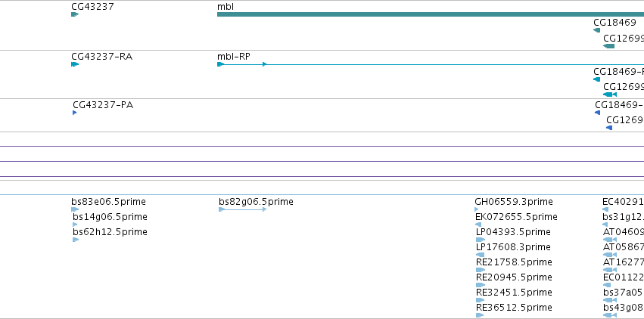Select the second exon arrow of mbl-RP
The height and width of the screenshot is (319, 644).
coord(265,64)
